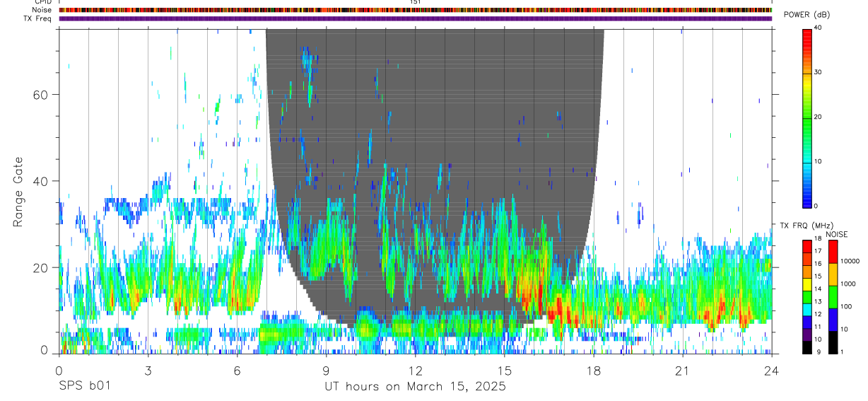Viewport: 868px width, 401px height.
Task: Click the hour 24 tick label
Action: (x=771, y=371)
